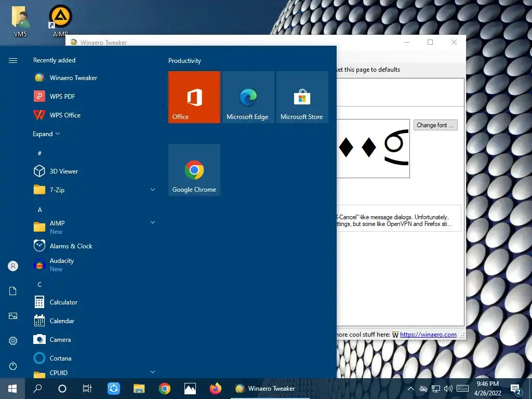
Task: Open the AIMP desktop shortcut
Action: 60,20
